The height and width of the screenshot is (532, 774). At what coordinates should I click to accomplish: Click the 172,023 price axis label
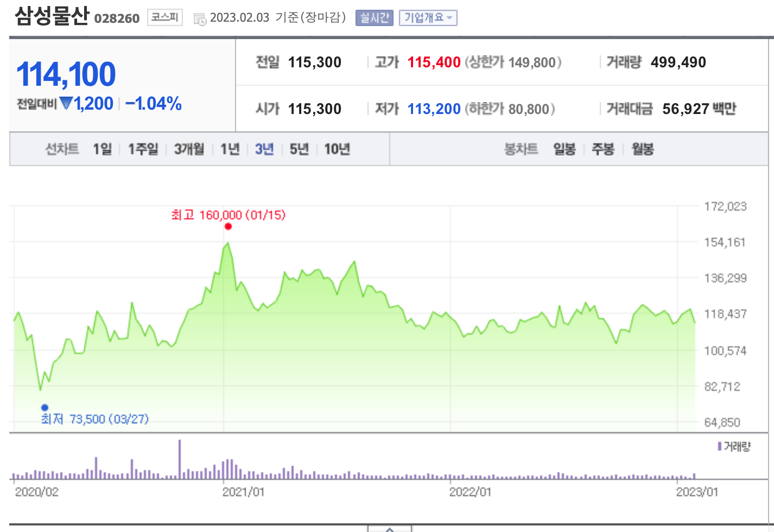coord(725,206)
